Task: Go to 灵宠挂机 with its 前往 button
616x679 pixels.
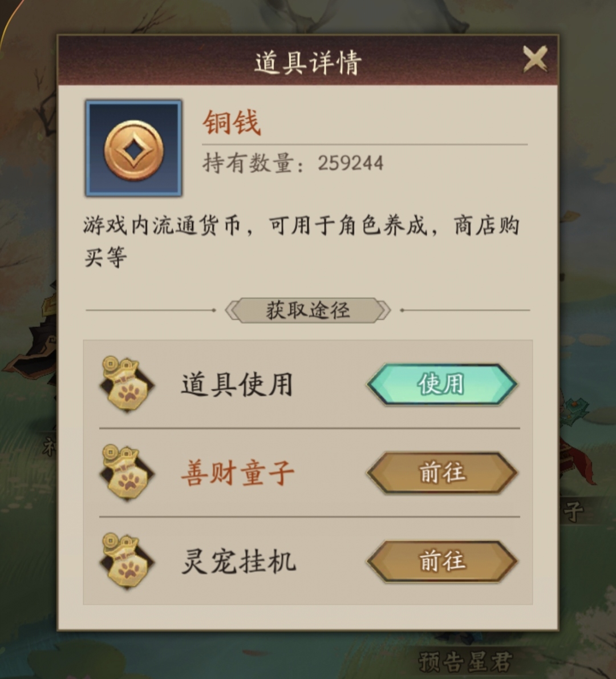Action: click(442, 561)
